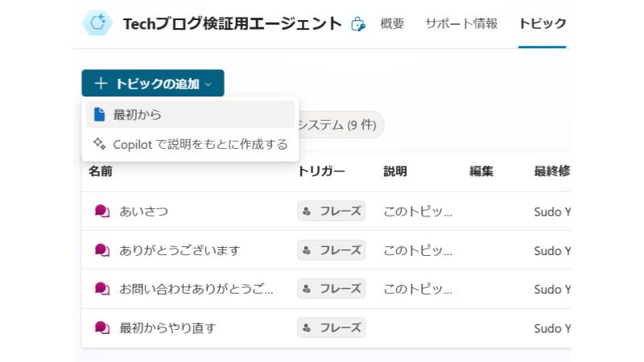
Task: Click the icon next to the agent name
Action: tap(358, 24)
